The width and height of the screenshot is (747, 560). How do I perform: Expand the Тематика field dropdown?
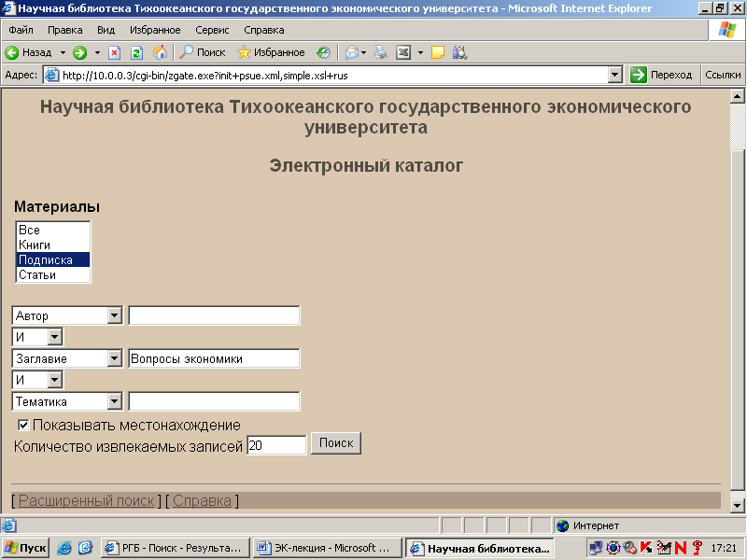[x=114, y=401]
